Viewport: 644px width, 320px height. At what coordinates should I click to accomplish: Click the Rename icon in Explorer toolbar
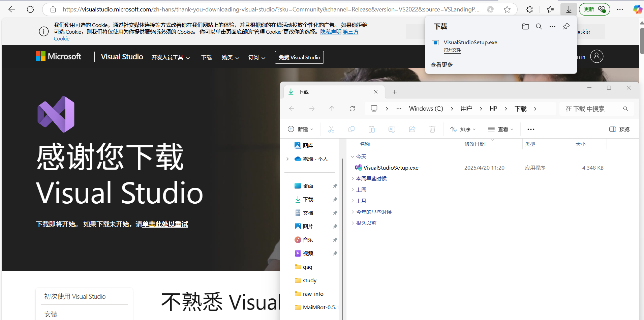point(392,129)
